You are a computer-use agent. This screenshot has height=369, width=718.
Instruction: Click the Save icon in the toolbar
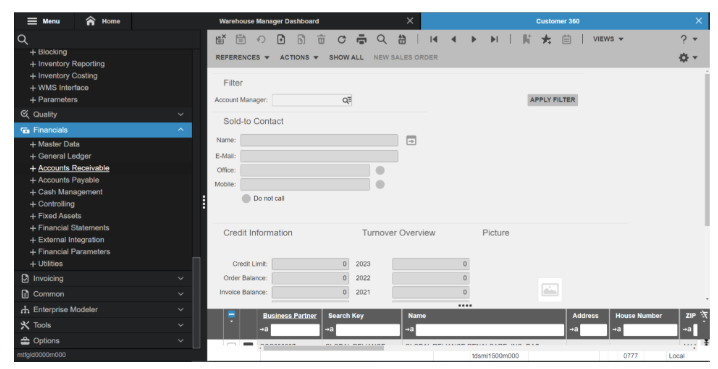click(x=241, y=39)
